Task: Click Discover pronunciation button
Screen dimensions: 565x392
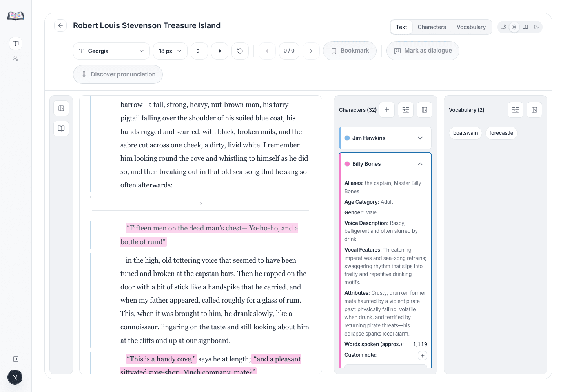Action: 118,74
